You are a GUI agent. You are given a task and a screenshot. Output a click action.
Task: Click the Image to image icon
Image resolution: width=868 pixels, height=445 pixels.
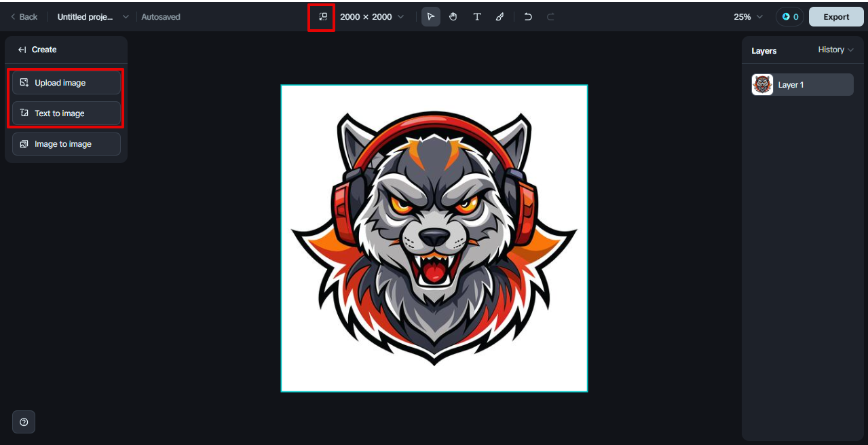click(x=24, y=144)
